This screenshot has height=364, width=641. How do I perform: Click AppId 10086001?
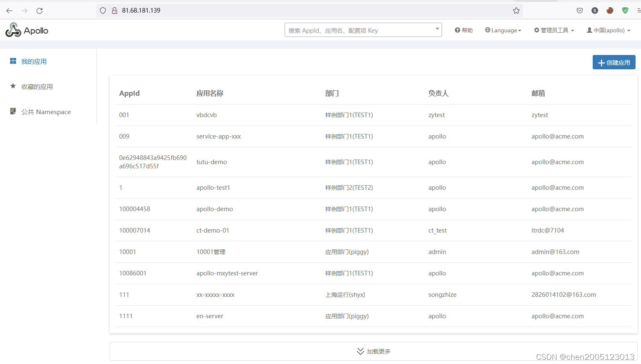[x=133, y=273]
